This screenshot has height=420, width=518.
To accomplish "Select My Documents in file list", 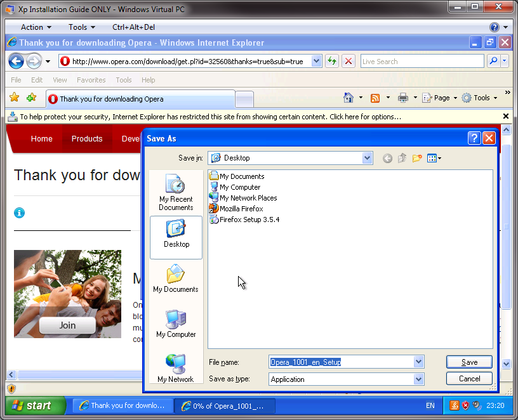I will pos(237,176).
